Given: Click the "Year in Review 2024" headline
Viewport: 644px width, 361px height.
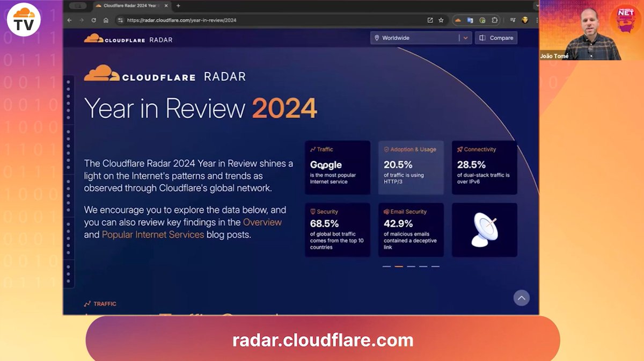Looking at the screenshot, I should click(x=201, y=109).
